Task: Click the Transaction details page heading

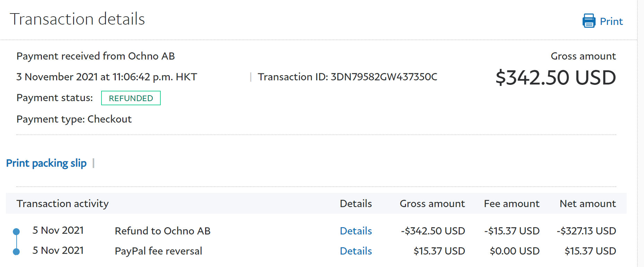Action: coord(77,19)
